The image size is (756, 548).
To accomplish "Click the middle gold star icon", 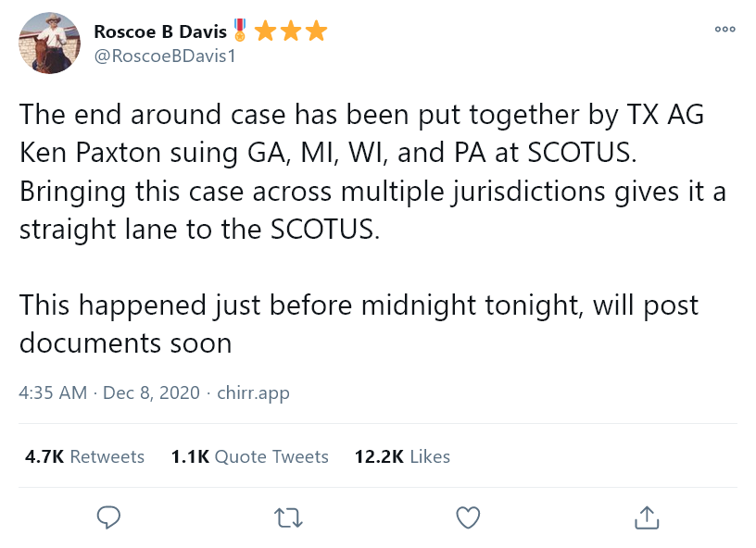I will [291, 31].
